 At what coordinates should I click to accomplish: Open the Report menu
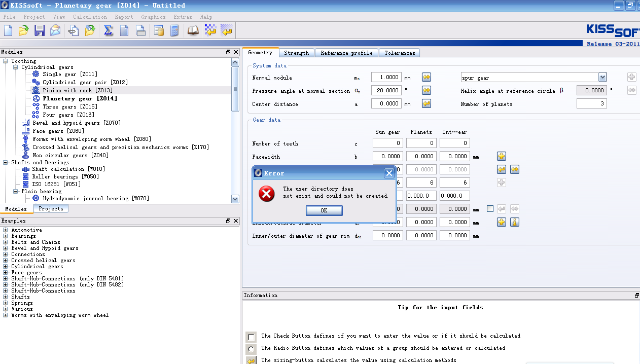[124, 17]
